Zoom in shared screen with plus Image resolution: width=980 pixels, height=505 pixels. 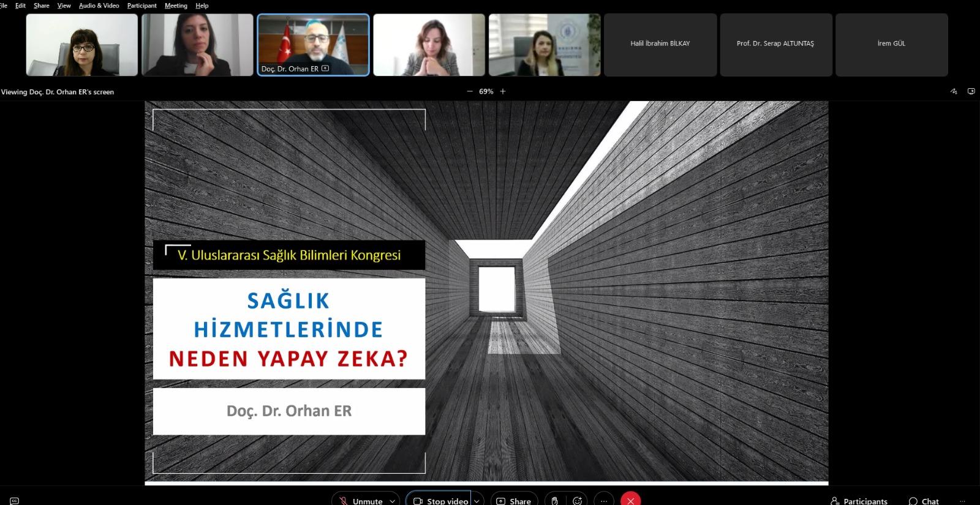point(503,91)
